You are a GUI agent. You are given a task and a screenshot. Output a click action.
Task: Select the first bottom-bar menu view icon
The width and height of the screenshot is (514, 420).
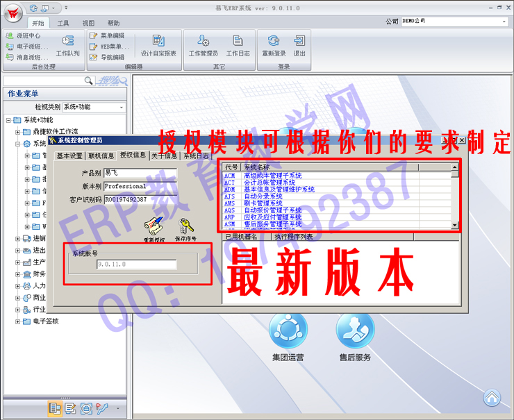pyautogui.click(x=55, y=408)
